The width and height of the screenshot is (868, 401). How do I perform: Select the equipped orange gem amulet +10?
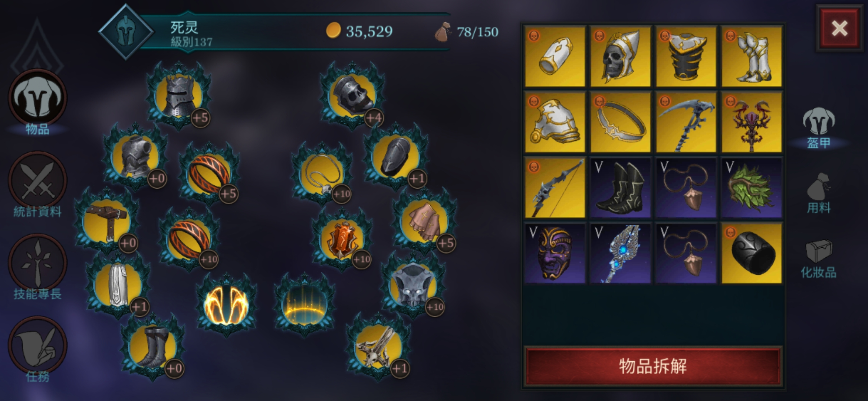[342, 239]
